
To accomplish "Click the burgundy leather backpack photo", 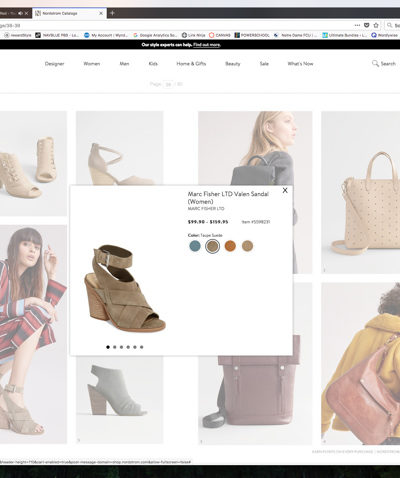I will click(x=255, y=400).
